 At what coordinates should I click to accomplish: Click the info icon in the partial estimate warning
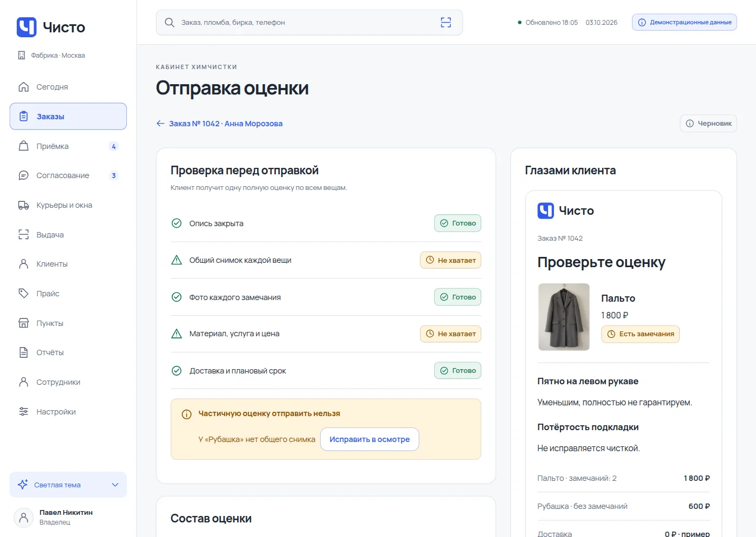click(x=187, y=414)
